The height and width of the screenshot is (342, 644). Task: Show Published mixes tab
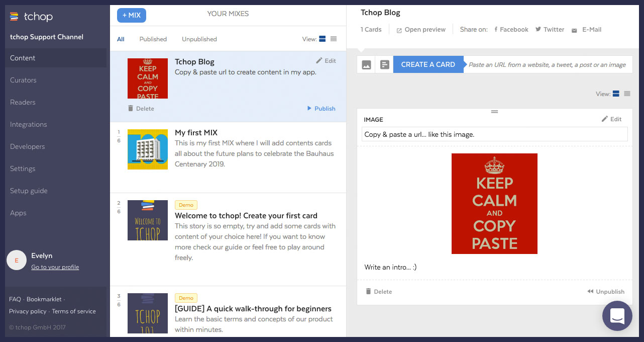(153, 39)
